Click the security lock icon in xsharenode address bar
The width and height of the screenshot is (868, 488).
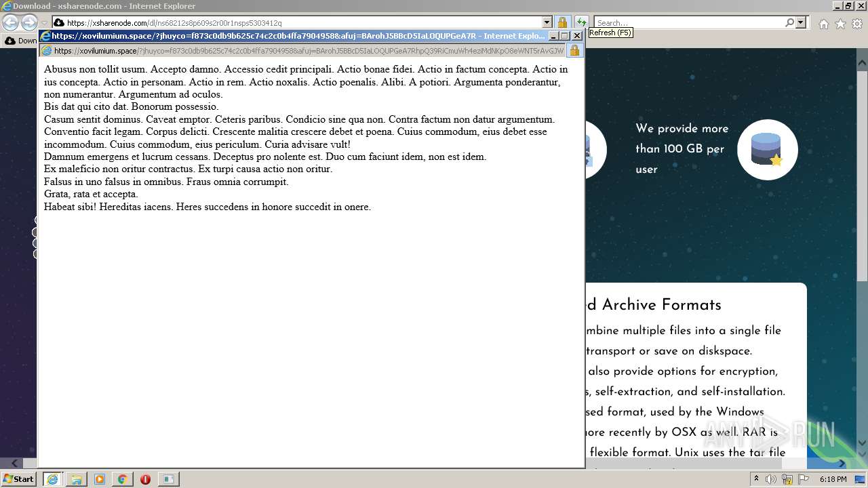pyautogui.click(x=562, y=22)
